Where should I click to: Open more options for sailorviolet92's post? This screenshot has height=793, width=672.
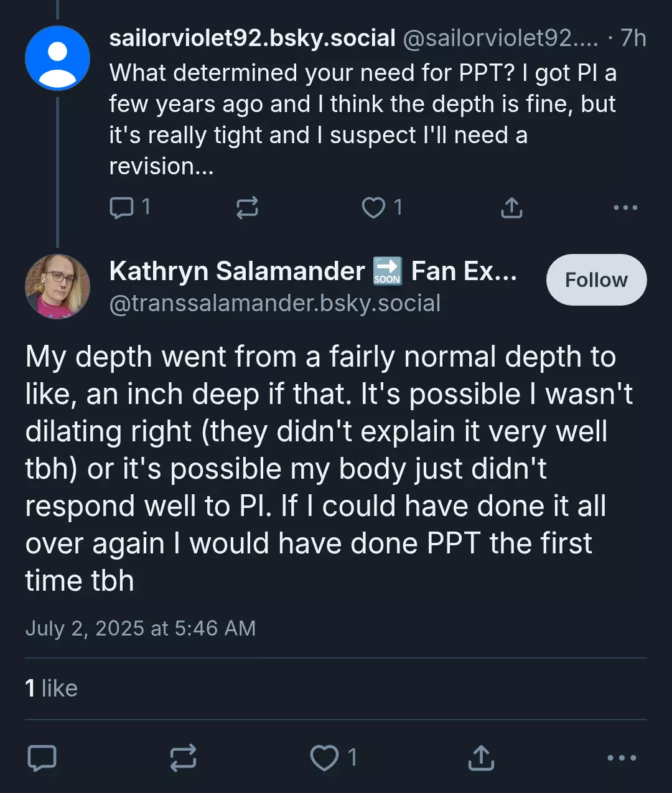[x=625, y=207]
